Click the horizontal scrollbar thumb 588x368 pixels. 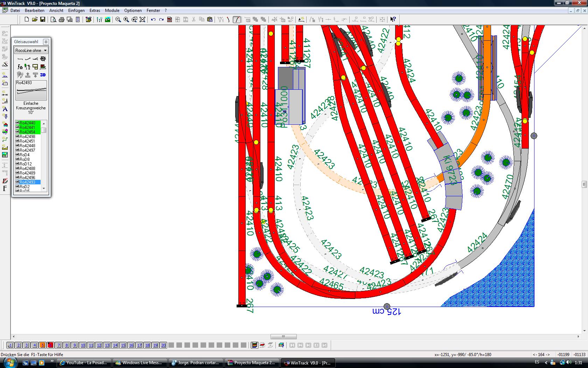(283, 336)
